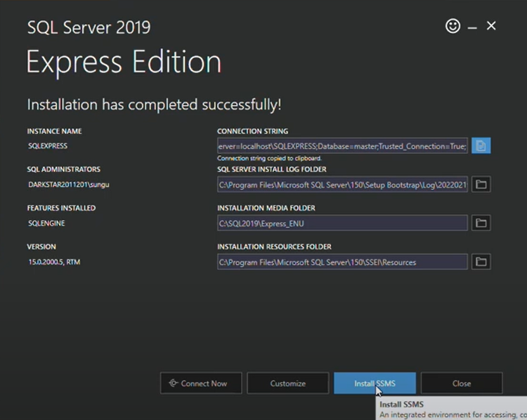Click the Customize button
This screenshot has height=420, width=527.
pos(288,383)
